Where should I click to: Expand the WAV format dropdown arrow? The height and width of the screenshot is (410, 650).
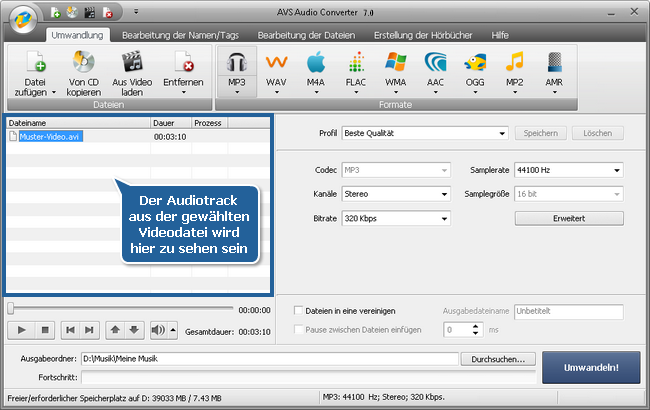point(276,92)
